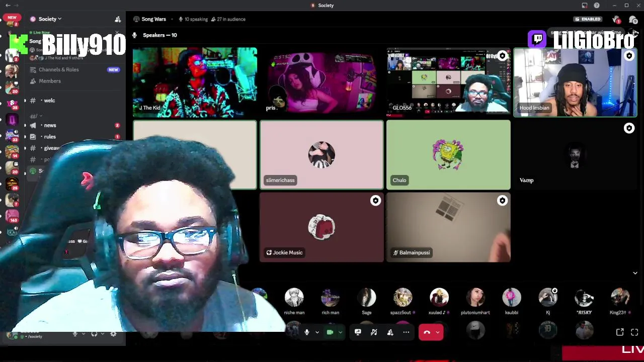Viewport: 644px width, 362px height.
Task: Open user settings gear in bottom panel
Action: coord(113,334)
